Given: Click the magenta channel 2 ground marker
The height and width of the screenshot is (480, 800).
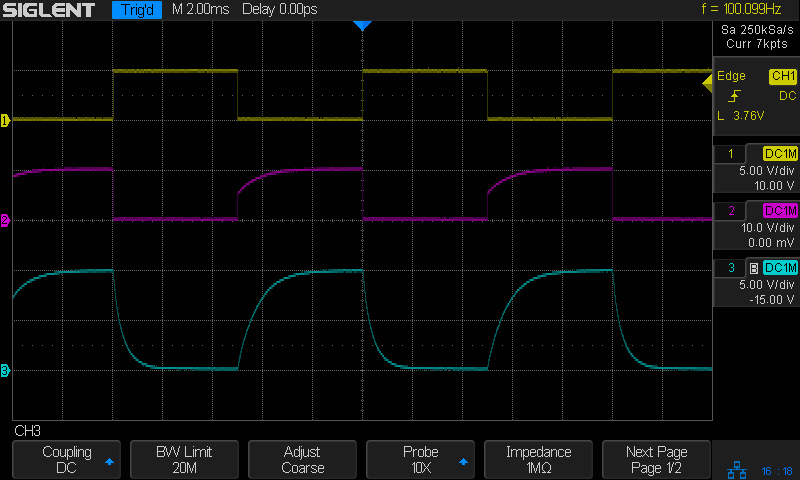Looking at the screenshot, I should pos(5,220).
